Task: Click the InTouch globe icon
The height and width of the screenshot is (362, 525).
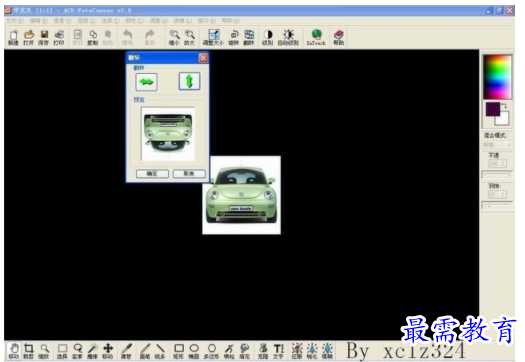Action: [316, 38]
